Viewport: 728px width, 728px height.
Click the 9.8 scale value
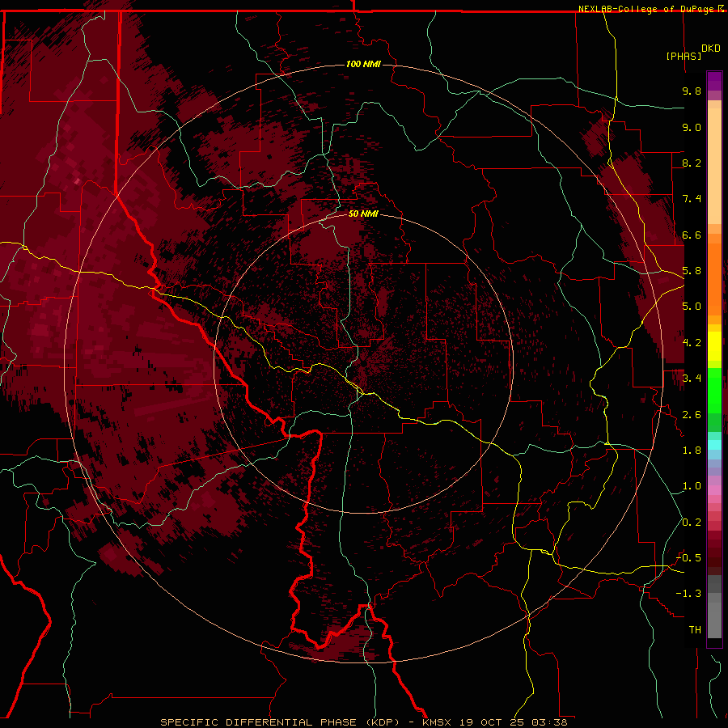(x=692, y=91)
